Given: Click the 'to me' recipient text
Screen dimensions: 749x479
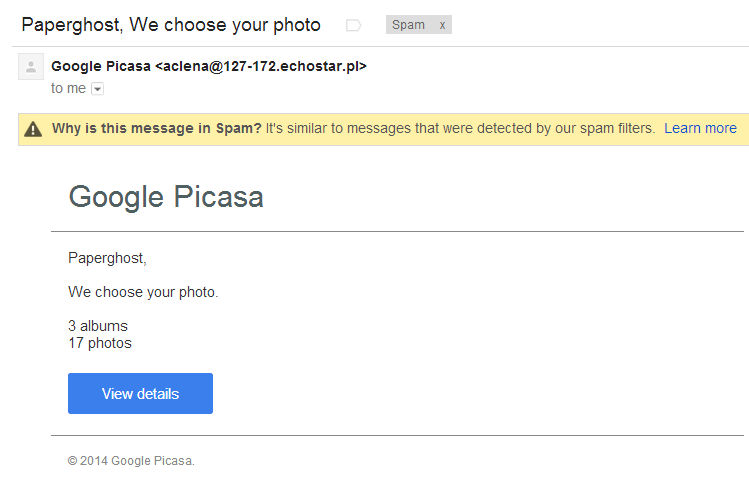Looking at the screenshot, I should click(x=68, y=88).
